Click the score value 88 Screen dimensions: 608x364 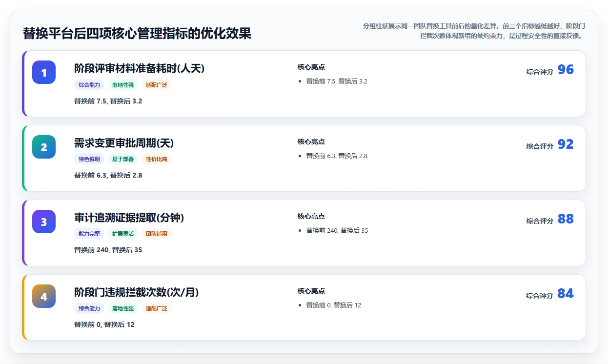pyautogui.click(x=566, y=219)
